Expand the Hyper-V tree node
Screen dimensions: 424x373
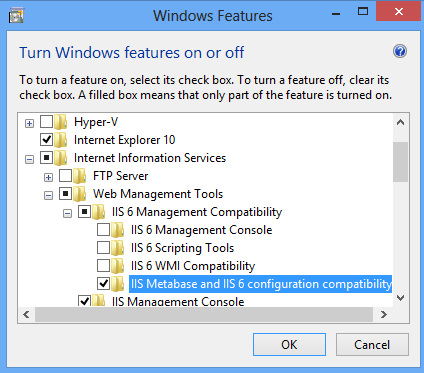click(29, 123)
